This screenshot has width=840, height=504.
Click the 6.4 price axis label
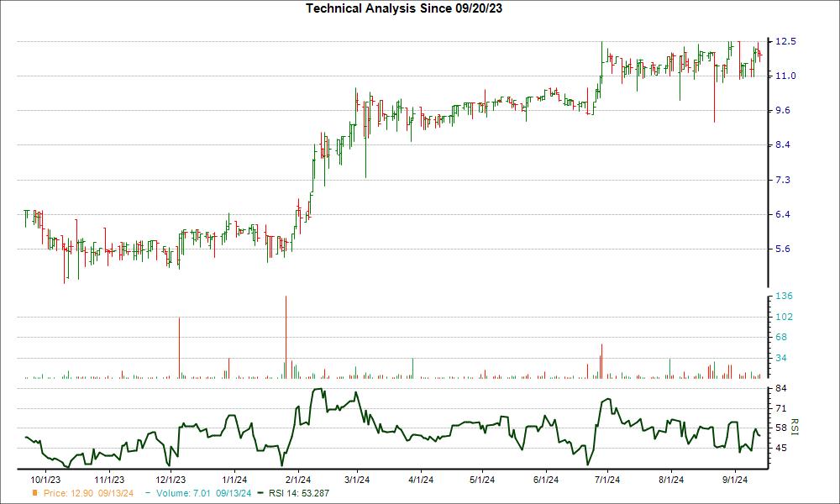click(x=783, y=214)
